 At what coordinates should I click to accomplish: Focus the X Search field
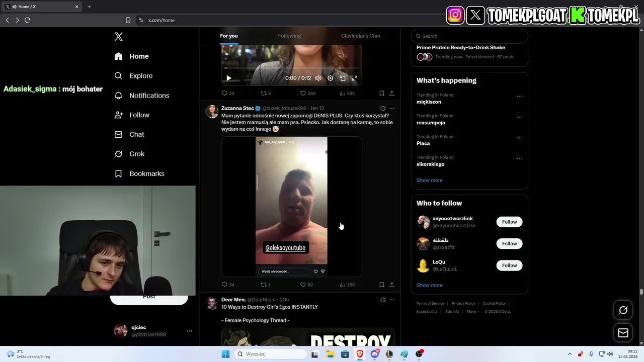pos(469,36)
